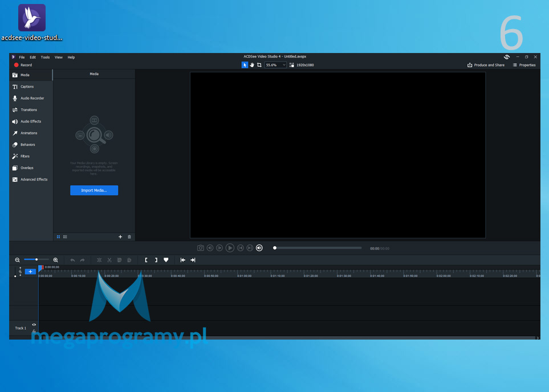Screen dimensions: 549x392
Task: Click Produce and Share
Action: pyautogui.click(x=486, y=65)
